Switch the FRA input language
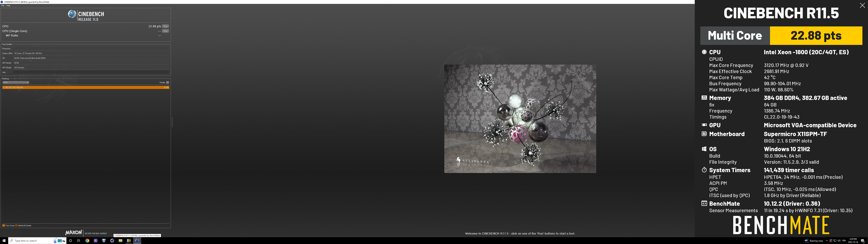The height and width of the screenshot is (244, 868). point(844,241)
